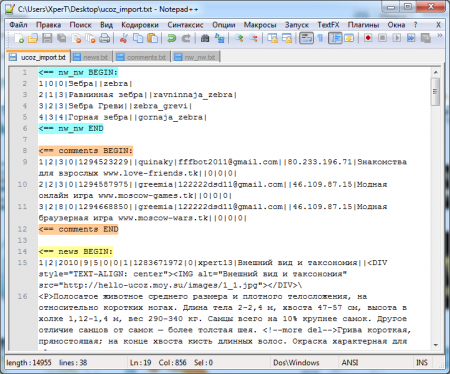This screenshot has width=450, height=374.
Task: Toggle synchronized horizontal scrolling
Action: pyautogui.click(x=287, y=38)
